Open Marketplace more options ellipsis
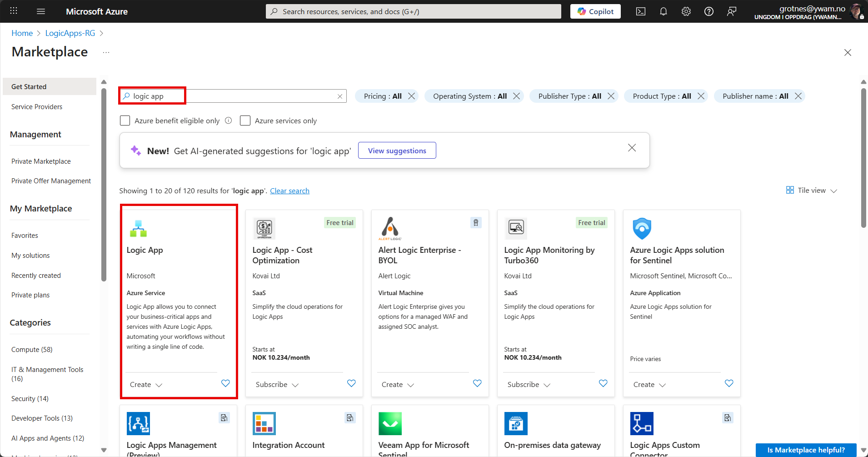Screen dimensions: 868x457 [106, 52]
